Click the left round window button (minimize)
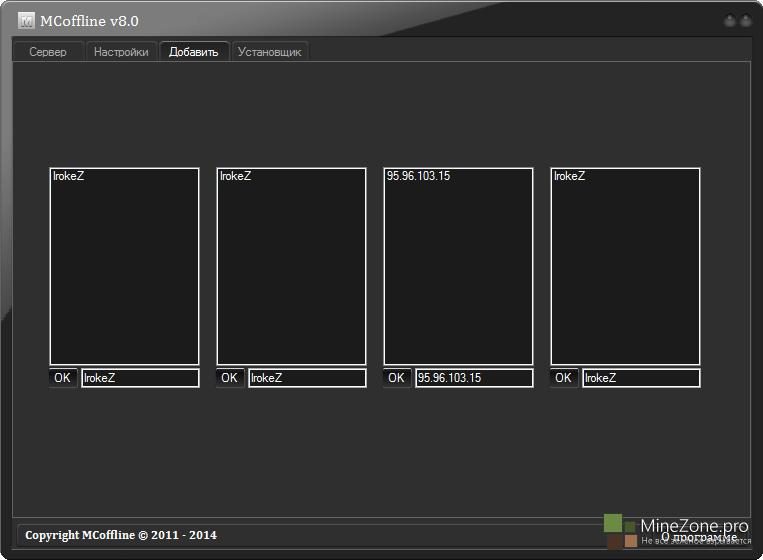The width and height of the screenshot is (763, 560). click(730, 21)
